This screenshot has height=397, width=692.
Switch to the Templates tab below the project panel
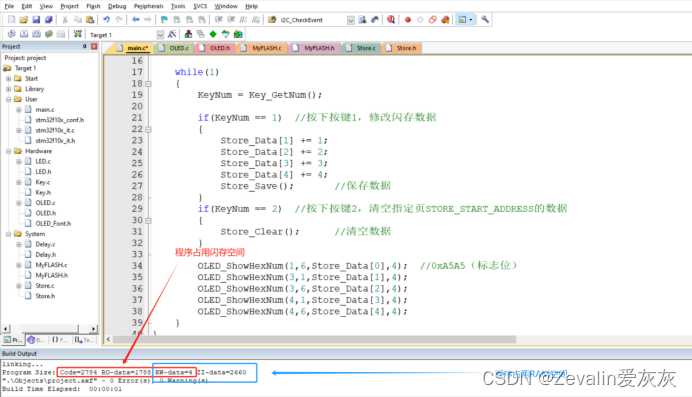[x=84, y=340]
